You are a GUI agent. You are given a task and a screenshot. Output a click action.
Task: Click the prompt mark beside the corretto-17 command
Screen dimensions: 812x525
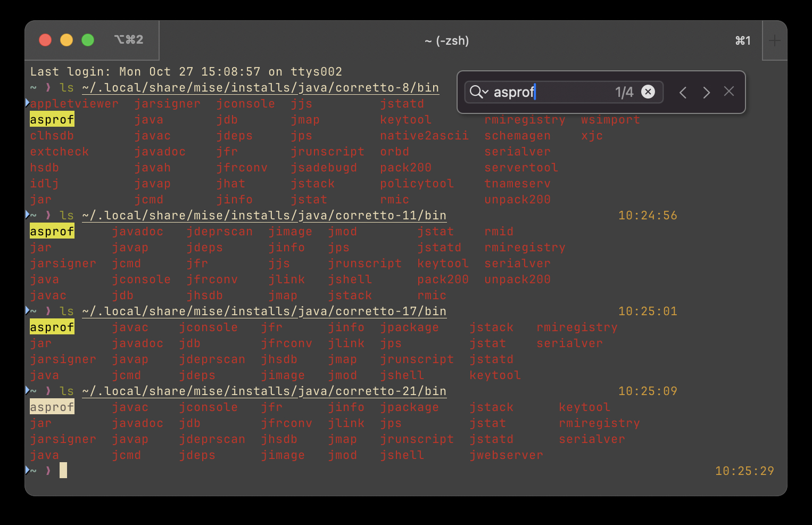28,310
